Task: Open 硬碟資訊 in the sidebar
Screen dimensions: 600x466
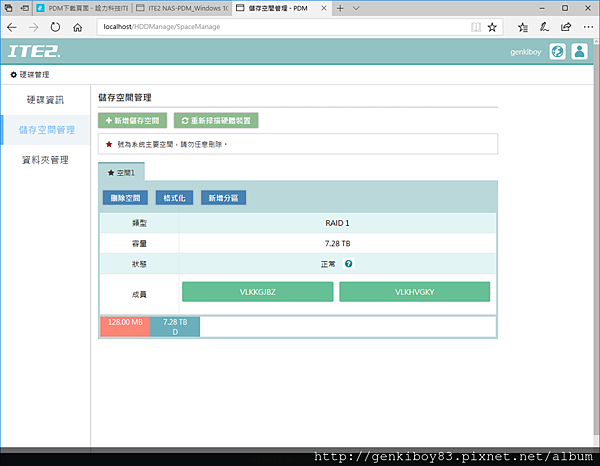Action: tap(45, 100)
